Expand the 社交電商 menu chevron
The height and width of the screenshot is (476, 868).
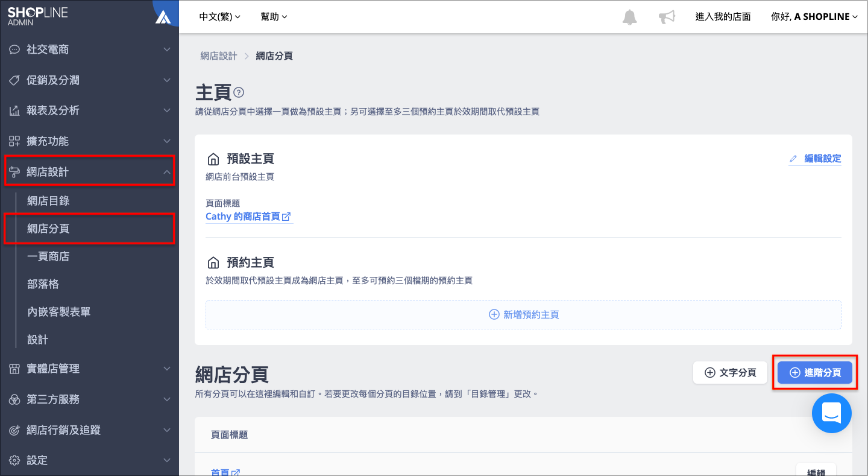[167, 49]
